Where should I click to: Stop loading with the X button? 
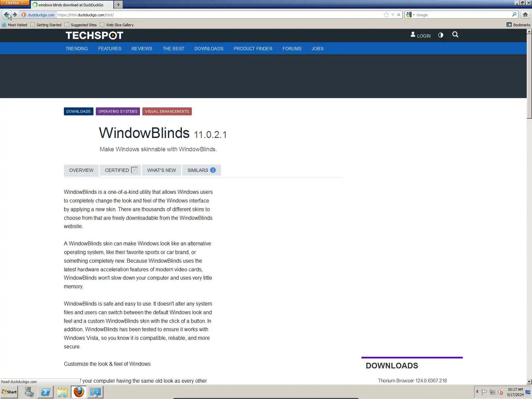coord(399,15)
